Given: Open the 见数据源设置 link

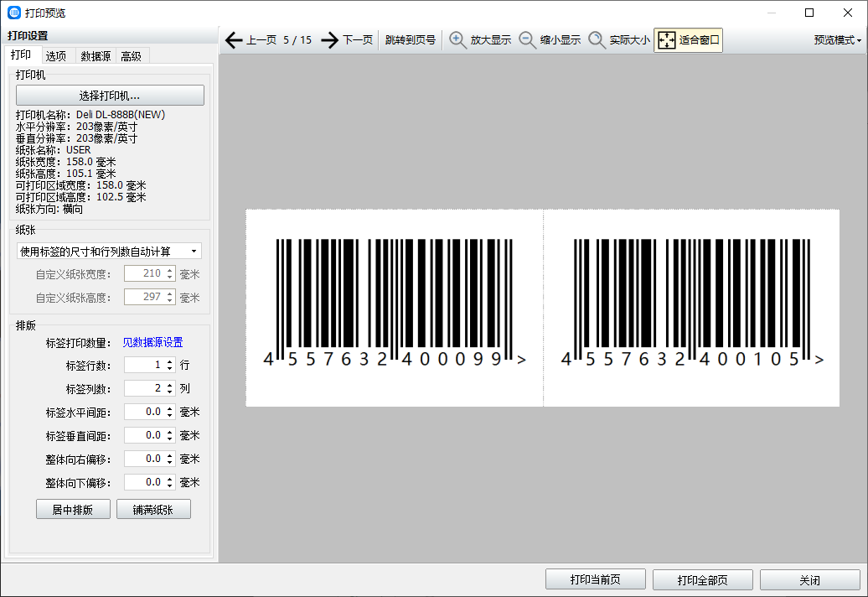Looking at the screenshot, I should (x=152, y=342).
